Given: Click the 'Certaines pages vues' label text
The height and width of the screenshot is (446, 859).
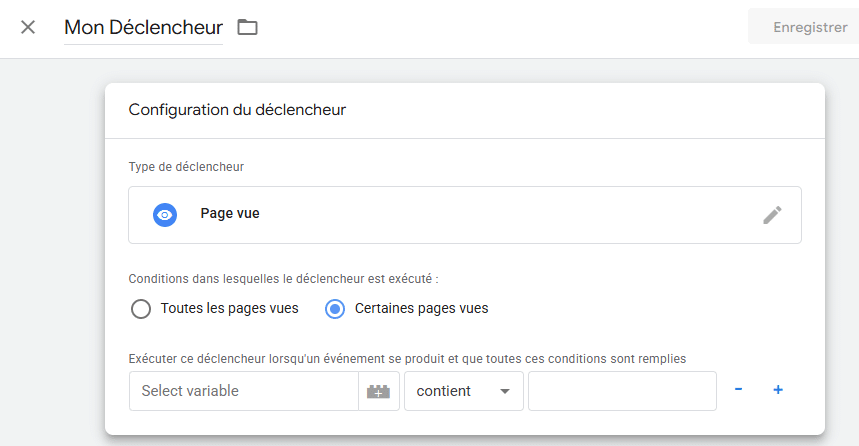Looking at the screenshot, I should [421, 309].
